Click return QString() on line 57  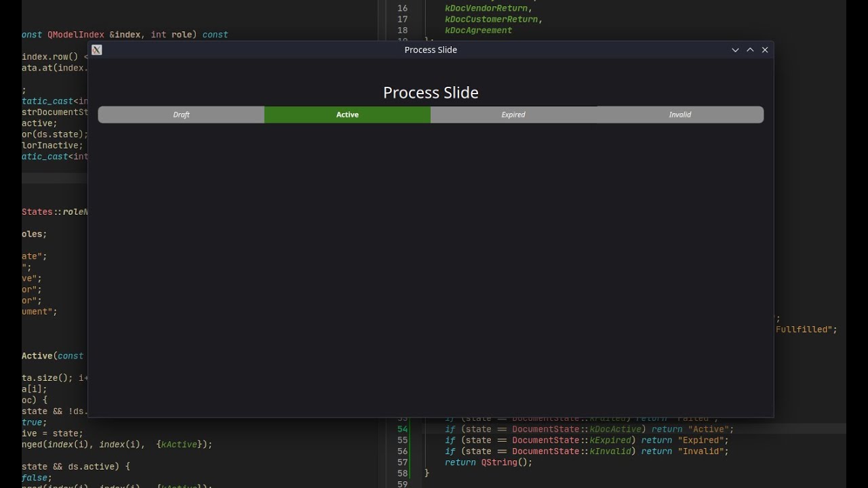[488, 462]
